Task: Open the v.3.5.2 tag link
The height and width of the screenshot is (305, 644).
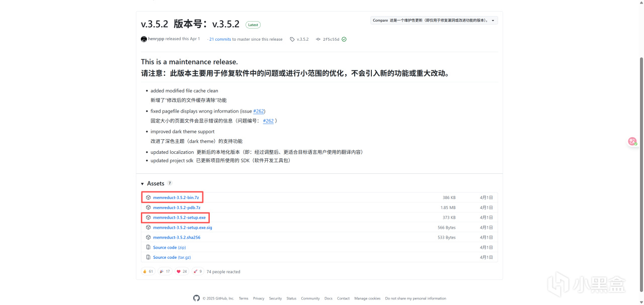Action: tap(302, 39)
